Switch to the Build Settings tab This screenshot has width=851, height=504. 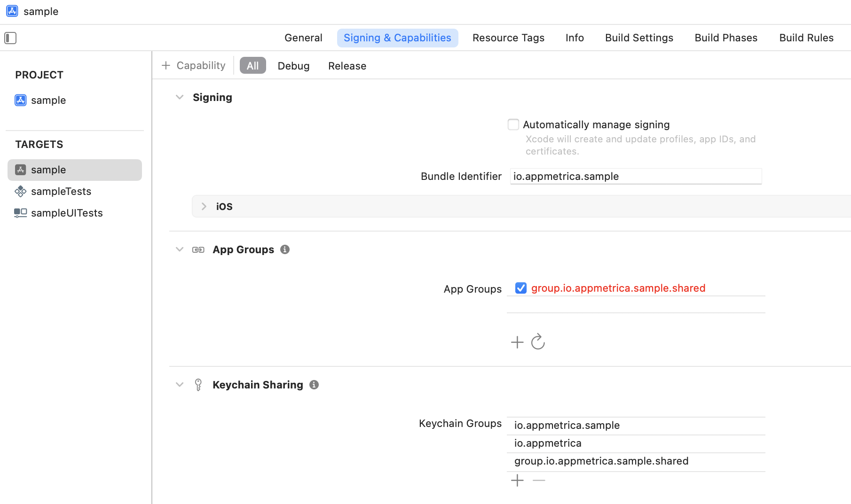(638, 38)
